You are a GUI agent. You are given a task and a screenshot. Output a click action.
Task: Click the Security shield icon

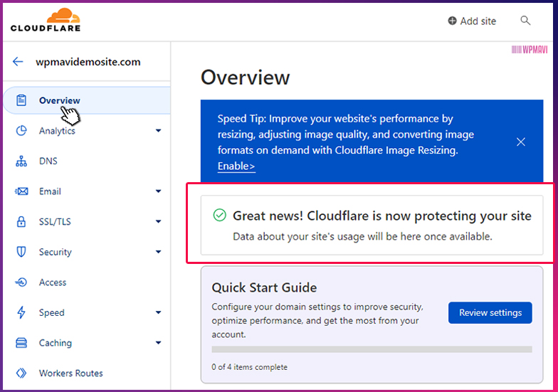click(x=21, y=252)
